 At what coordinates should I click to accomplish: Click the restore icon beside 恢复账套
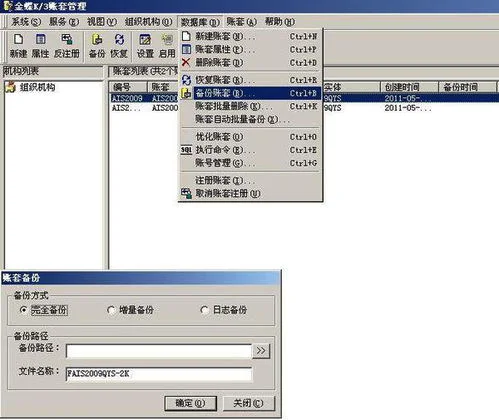[186, 80]
